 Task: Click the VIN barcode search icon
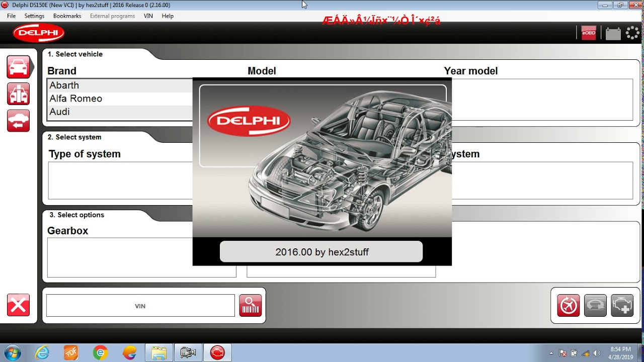[251, 305]
